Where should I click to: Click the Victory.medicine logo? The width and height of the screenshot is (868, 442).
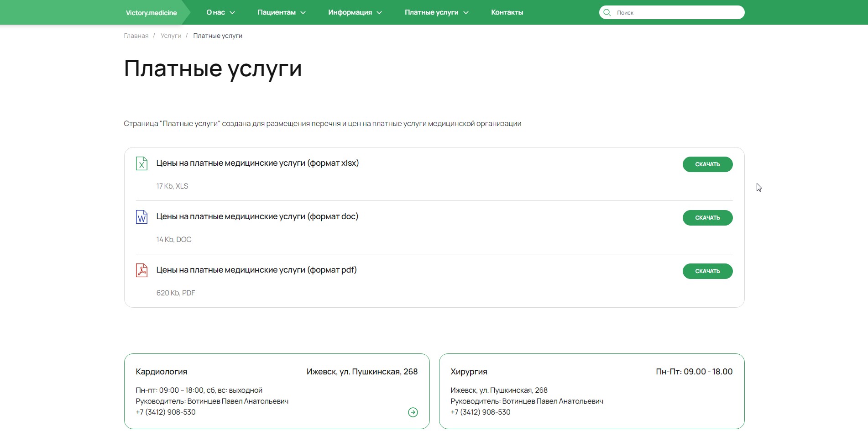[151, 13]
